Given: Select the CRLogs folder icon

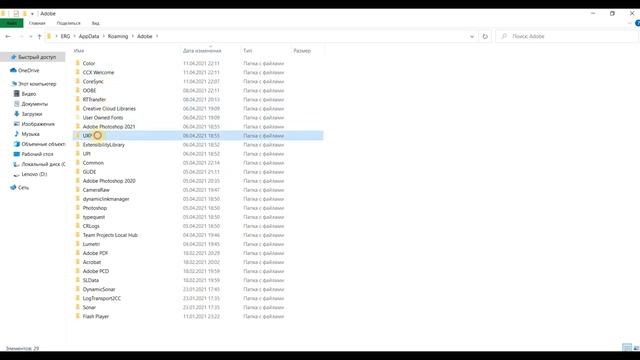Looking at the screenshot, I should pos(78,226).
